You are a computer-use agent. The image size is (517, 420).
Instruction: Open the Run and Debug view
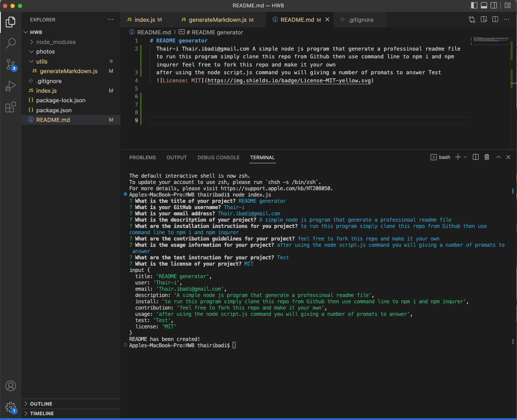click(x=11, y=85)
